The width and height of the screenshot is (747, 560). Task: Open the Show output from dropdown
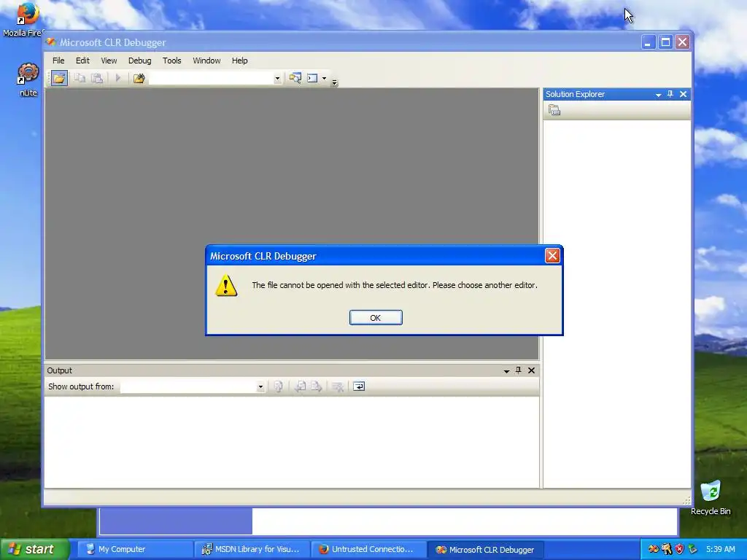point(260,386)
